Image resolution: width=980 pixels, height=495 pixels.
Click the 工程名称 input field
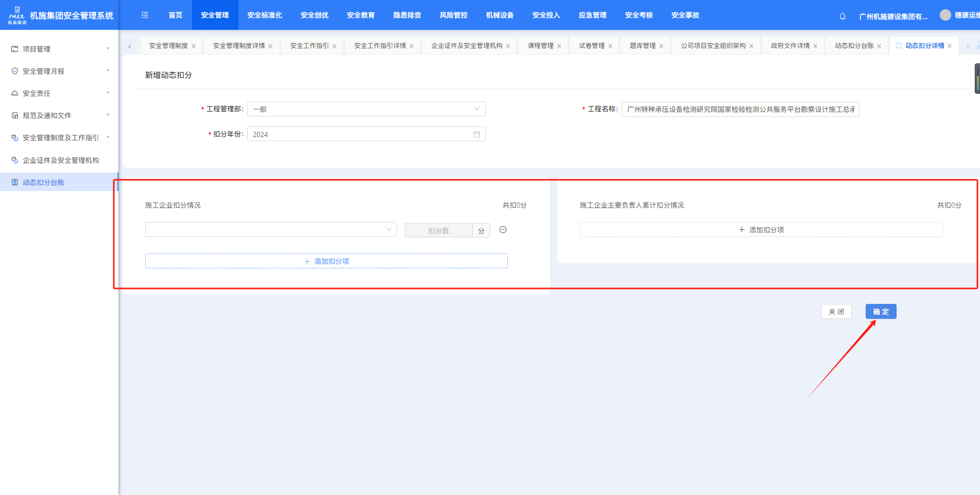click(740, 109)
